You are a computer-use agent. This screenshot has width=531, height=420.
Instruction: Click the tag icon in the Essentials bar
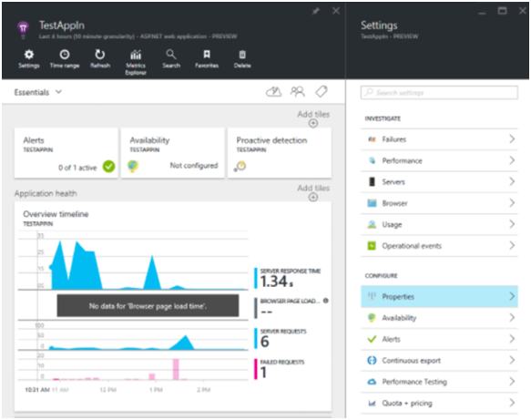click(x=322, y=91)
